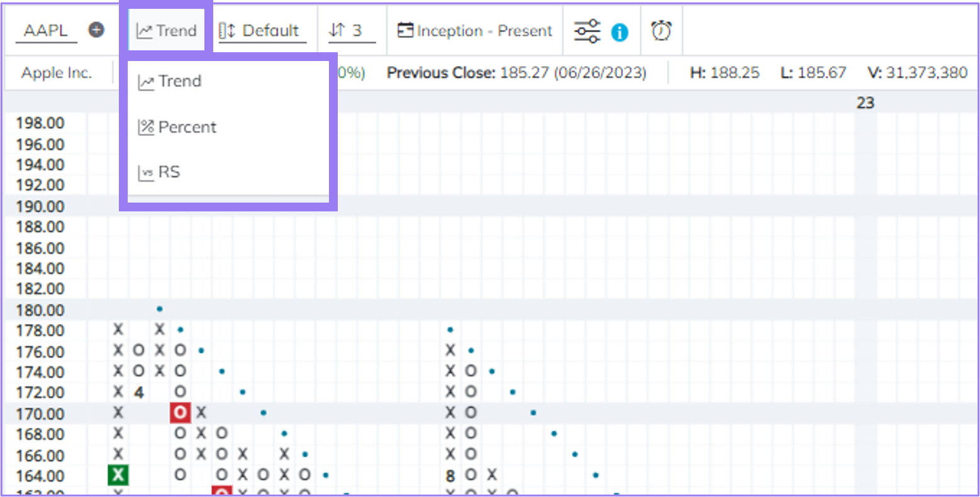Open the Default scale dropdown
Screen dimensions: 980x497
pyautogui.click(x=262, y=30)
